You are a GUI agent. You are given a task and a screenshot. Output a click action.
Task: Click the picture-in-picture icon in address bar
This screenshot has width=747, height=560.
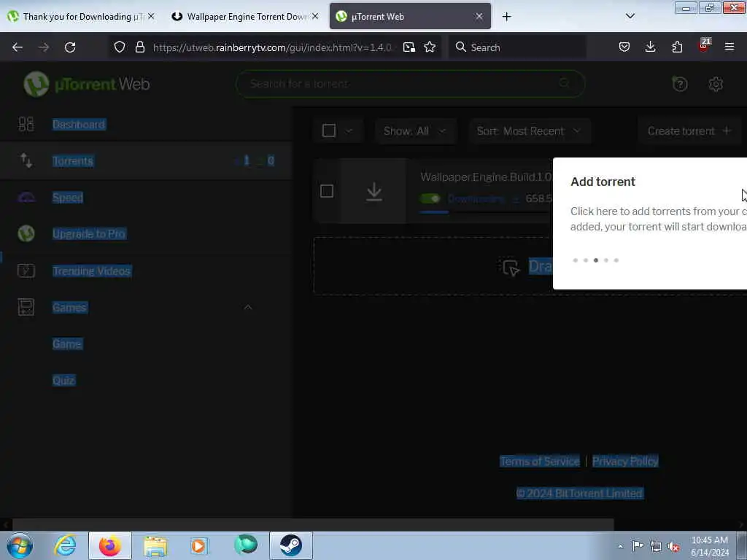[409, 47]
